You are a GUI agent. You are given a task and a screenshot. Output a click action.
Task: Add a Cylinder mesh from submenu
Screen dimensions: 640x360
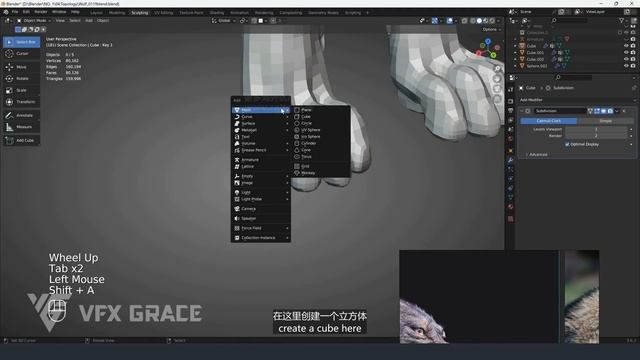[321, 143]
